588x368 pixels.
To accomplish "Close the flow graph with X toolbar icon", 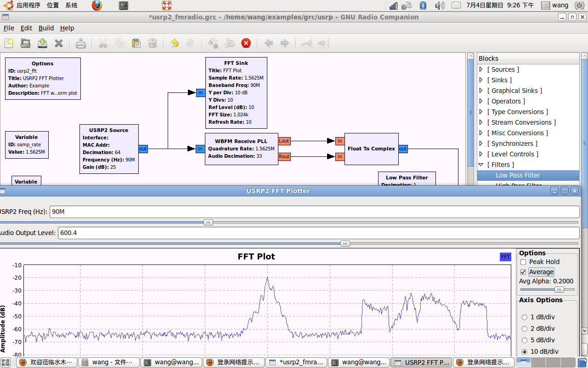I will tap(59, 43).
